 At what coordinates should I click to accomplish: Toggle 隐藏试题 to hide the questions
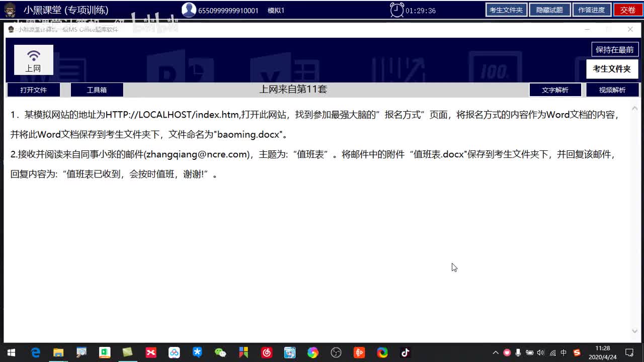click(x=549, y=10)
